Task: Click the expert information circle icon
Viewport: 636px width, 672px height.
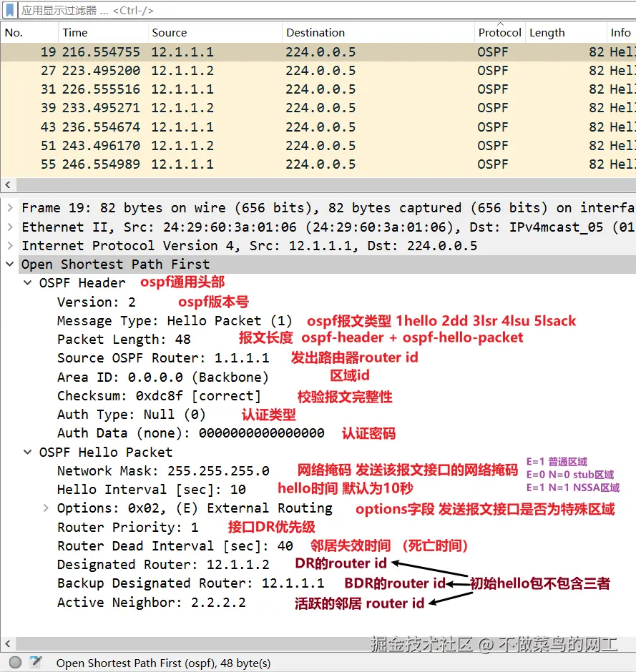Action: click(16, 663)
